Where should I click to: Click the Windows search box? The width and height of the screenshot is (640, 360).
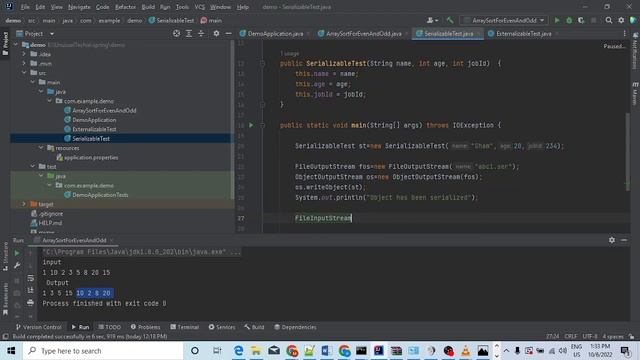coord(103,351)
